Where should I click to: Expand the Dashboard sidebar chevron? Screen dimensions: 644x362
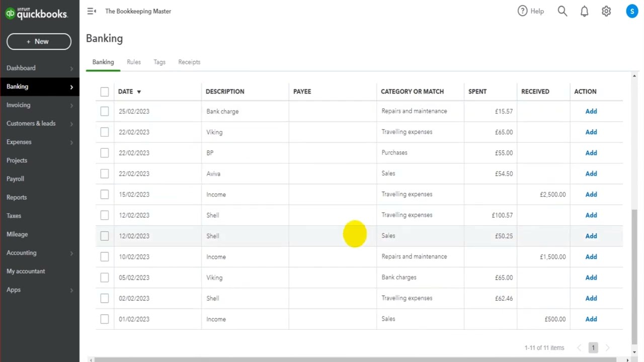coord(71,68)
